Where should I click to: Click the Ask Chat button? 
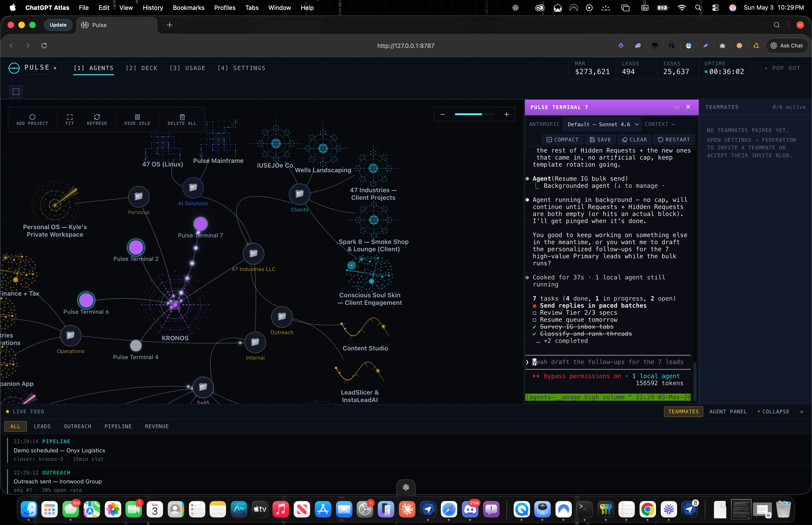pyautogui.click(x=787, y=46)
